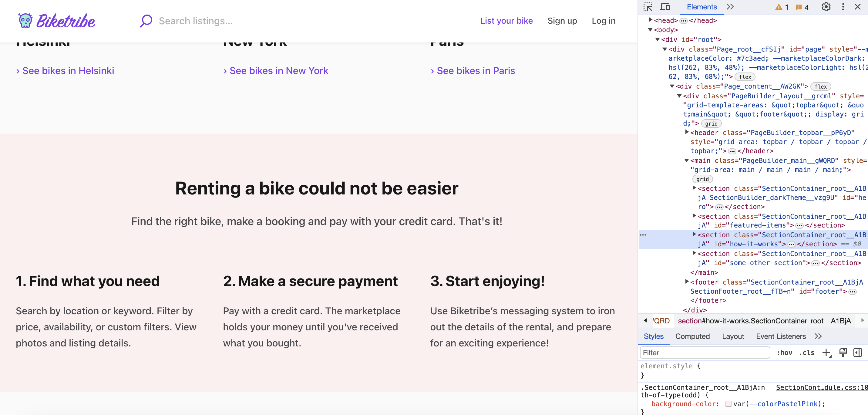Toggle the :hov element state button

(784, 353)
